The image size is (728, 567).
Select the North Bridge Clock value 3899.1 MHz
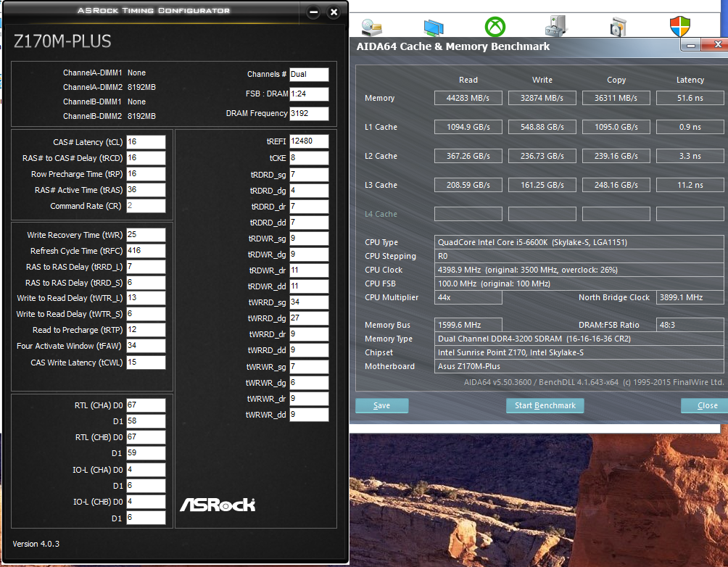(690, 297)
